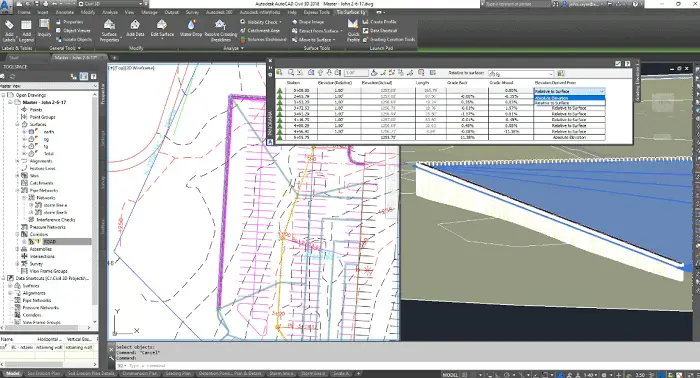Open the AutoCAD application menu button
Viewport: 700px width, 378px height.
[x=6, y=6]
